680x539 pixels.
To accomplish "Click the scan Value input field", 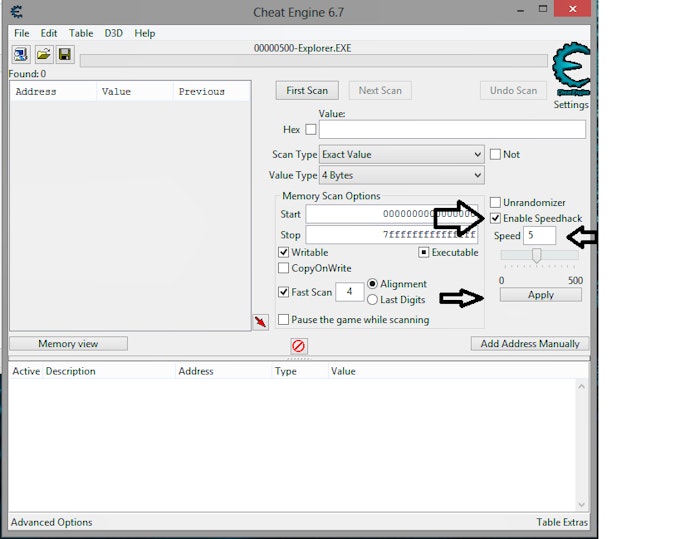I will point(452,129).
